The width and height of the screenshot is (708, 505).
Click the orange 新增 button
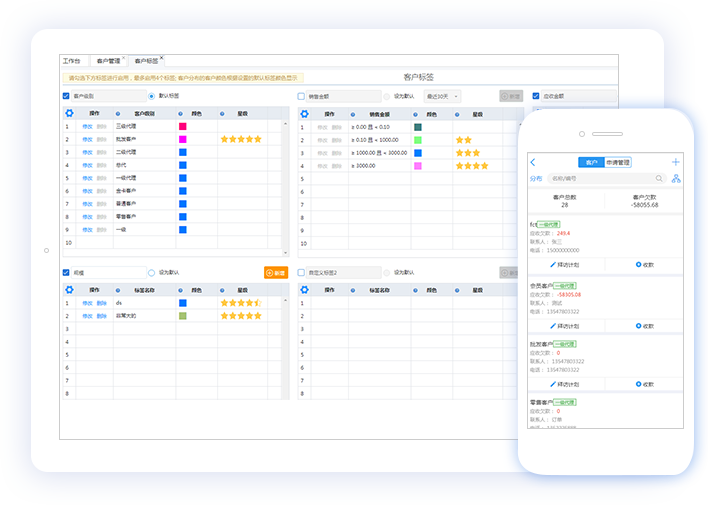point(275,272)
